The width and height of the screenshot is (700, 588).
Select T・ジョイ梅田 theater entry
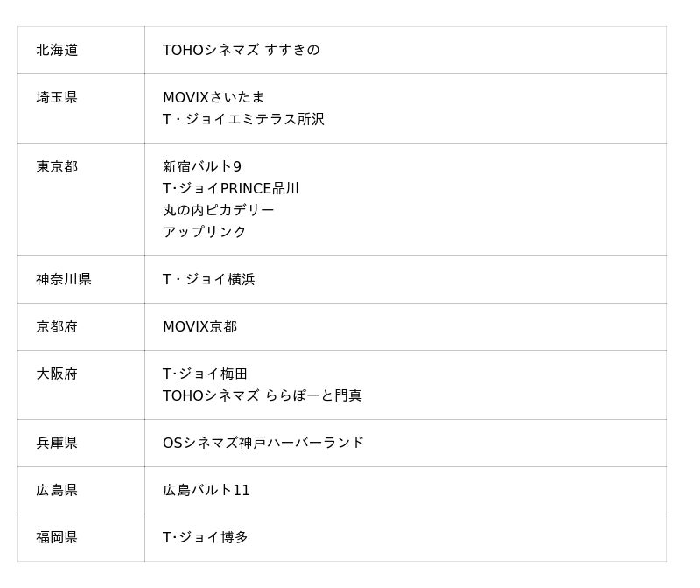[x=205, y=374]
